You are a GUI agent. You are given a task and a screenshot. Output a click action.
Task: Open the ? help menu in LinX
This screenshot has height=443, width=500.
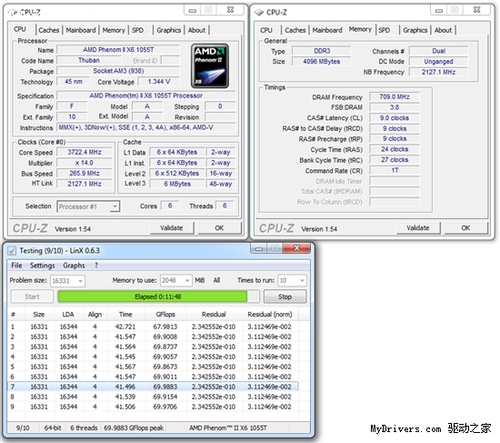click(96, 266)
